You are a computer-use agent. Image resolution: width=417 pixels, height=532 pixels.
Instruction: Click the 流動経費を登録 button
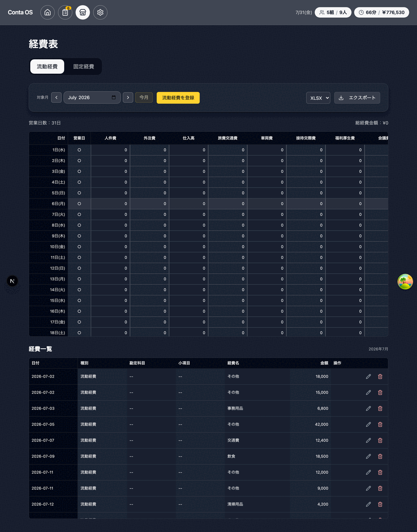tap(178, 98)
